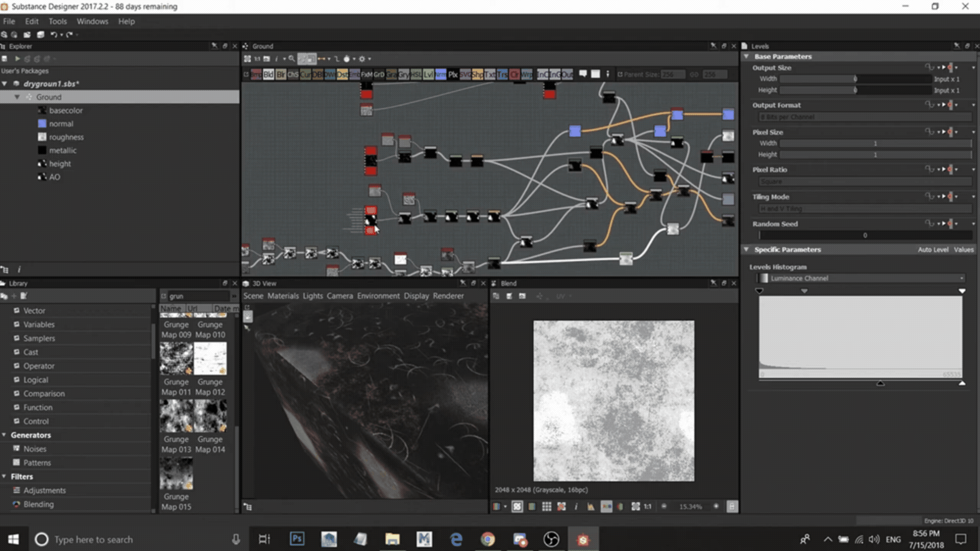Click the Values button in Levels
The height and width of the screenshot is (551, 980).
964,249
